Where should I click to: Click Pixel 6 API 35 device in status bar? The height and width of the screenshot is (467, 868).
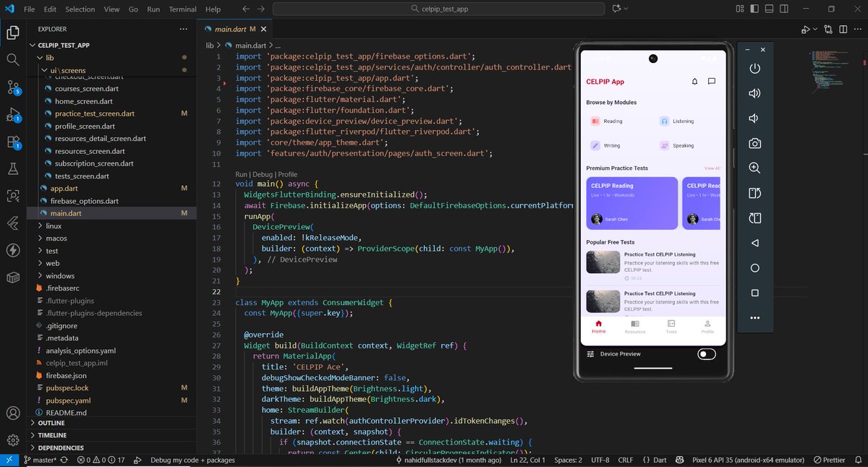point(748,460)
